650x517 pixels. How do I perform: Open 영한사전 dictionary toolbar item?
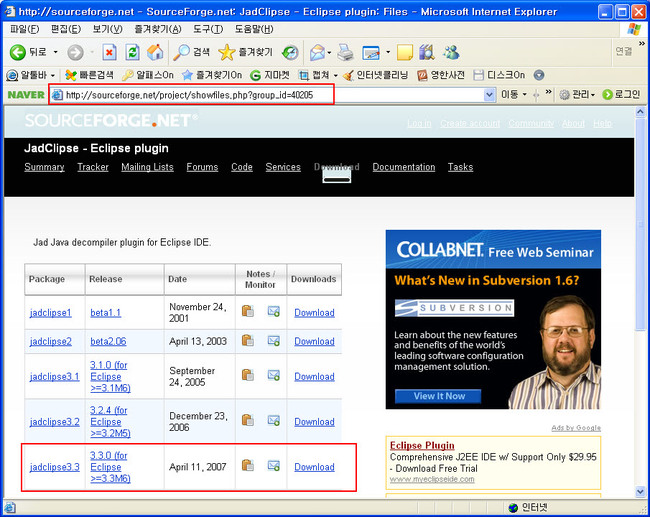tap(441, 75)
